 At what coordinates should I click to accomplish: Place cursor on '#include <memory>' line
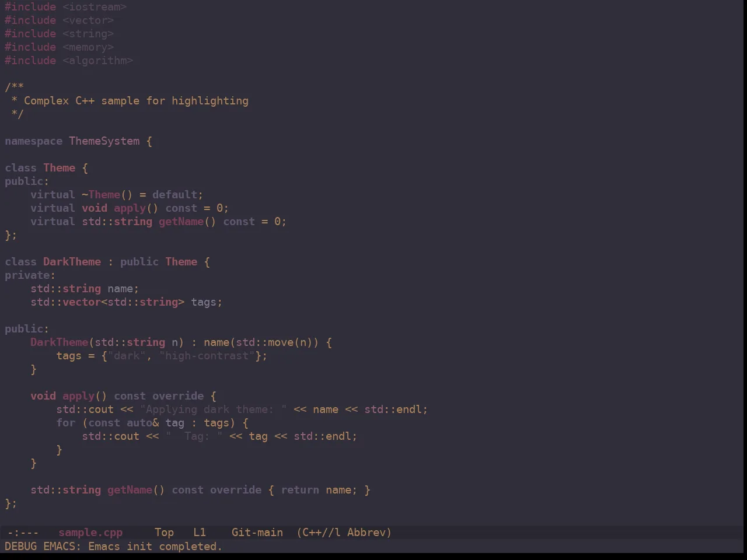[59, 47]
